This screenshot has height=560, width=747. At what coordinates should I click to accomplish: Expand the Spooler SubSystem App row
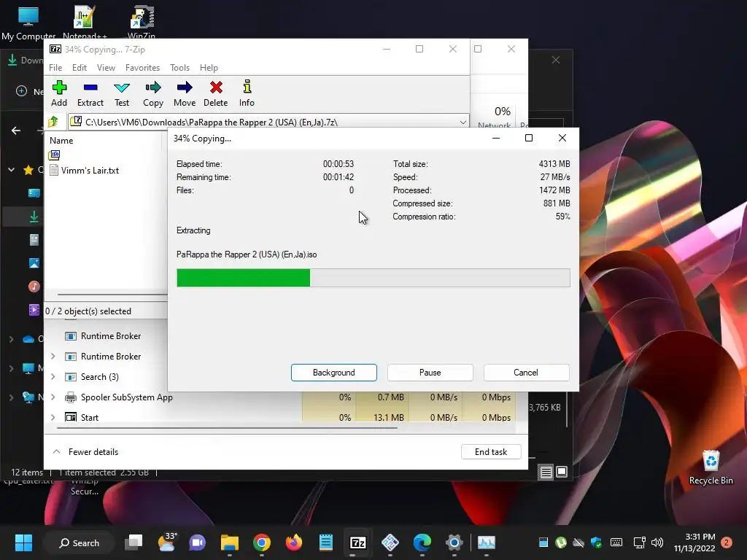click(x=53, y=397)
